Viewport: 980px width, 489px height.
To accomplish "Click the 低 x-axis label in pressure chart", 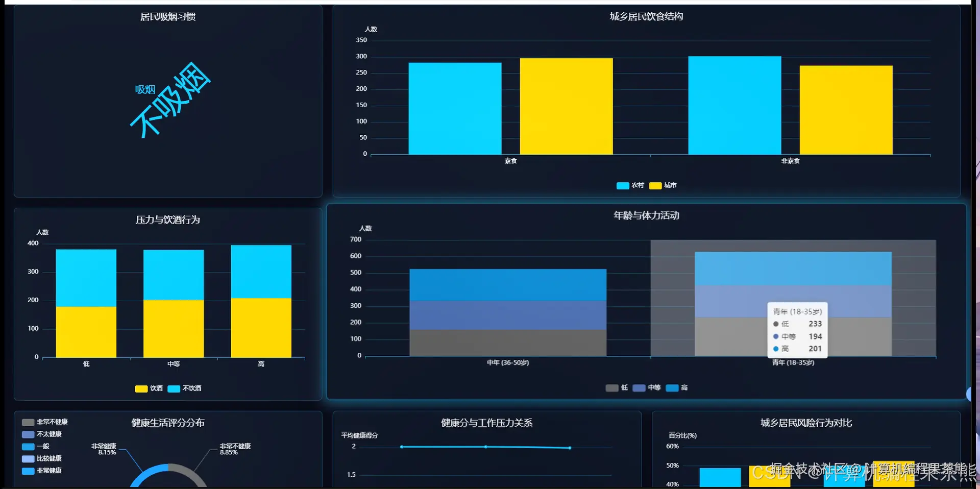I will click(x=86, y=364).
